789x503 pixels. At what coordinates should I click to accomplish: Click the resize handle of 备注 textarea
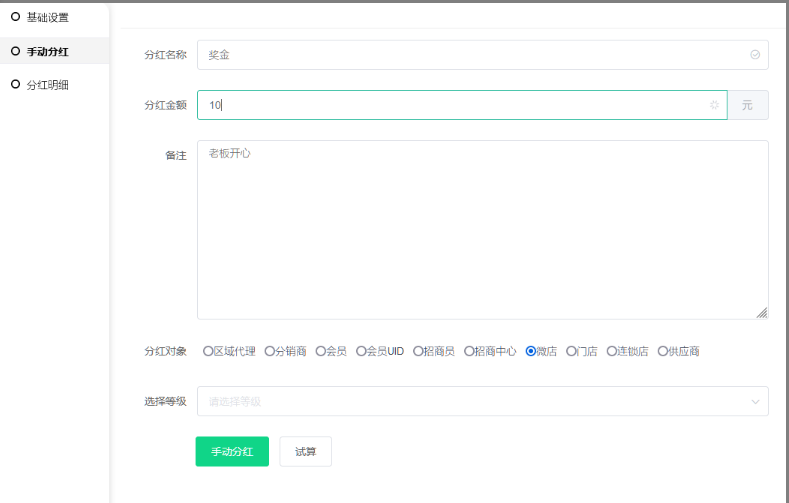pos(762,313)
